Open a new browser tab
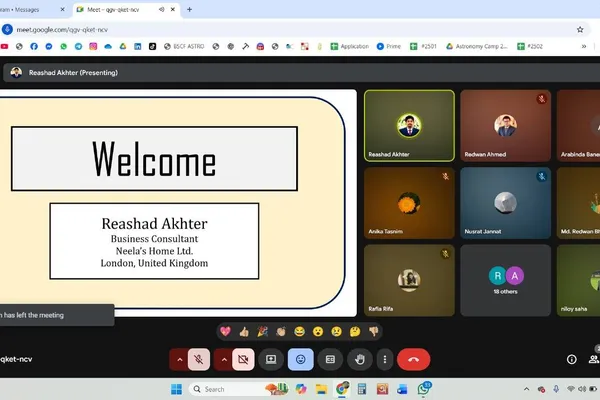Screen dimensions: 600x400 pyautogui.click(x=189, y=10)
